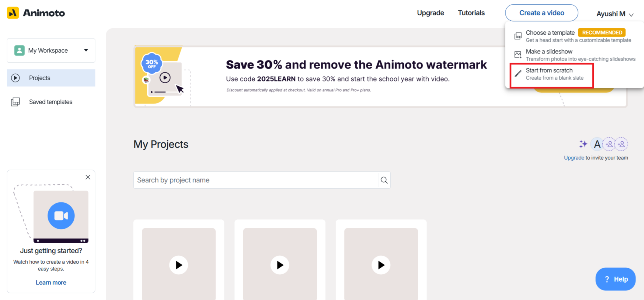Screen dimensions: 644x300
Task: Click the green workspace avatar icon
Action: (x=19, y=50)
